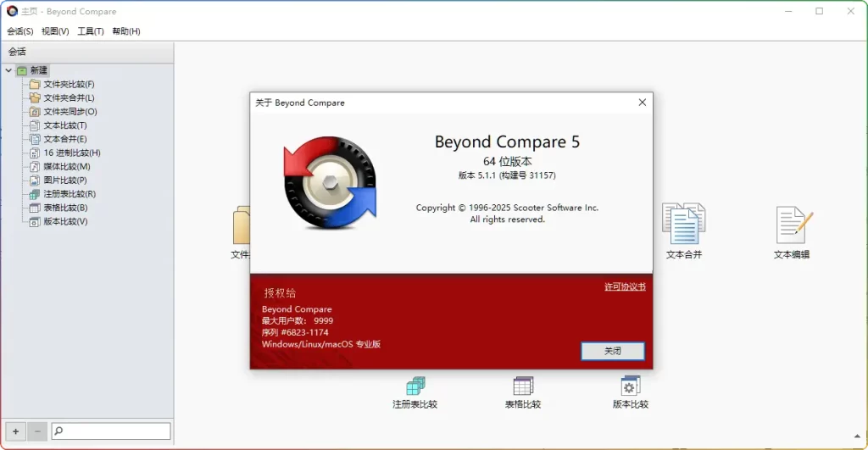Click the Beyond Compare logo in about dialog

click(x=330, y=183)
